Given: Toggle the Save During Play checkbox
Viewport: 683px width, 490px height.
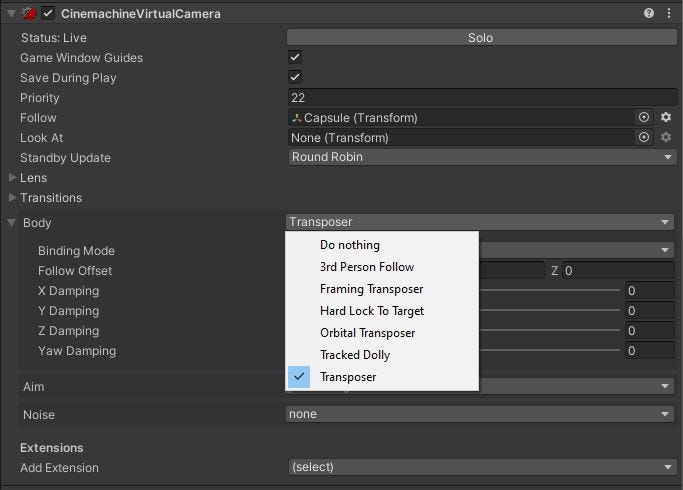Looking at the screenshot, I should point(295,77).
